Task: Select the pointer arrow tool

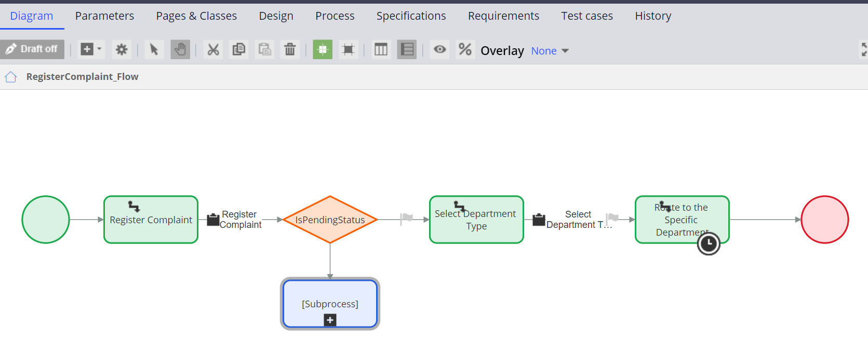Action: 154,49
